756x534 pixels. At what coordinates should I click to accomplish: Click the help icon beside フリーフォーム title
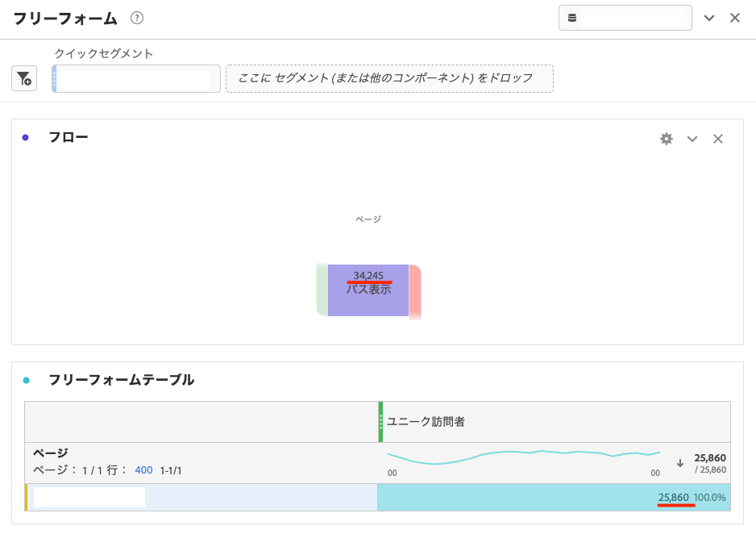(x=137, y=18)
